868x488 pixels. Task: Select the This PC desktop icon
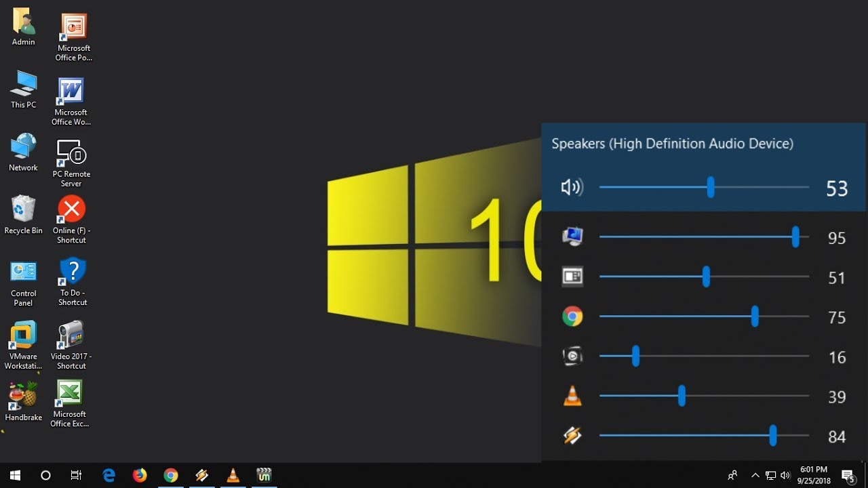click(24, 89)
